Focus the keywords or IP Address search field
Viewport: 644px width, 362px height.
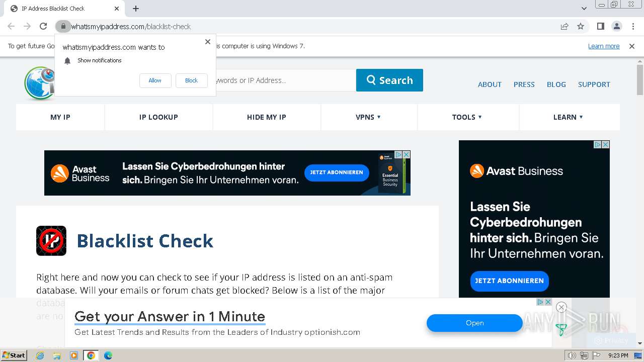tap(285, 80)
